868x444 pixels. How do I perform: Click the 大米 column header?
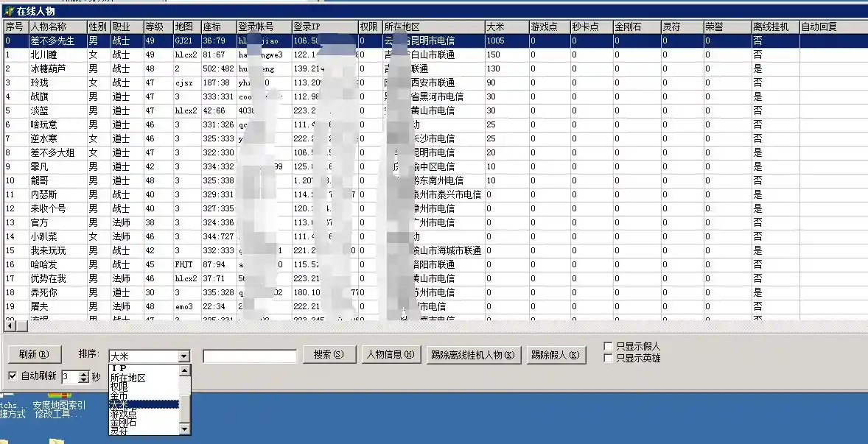506,27
